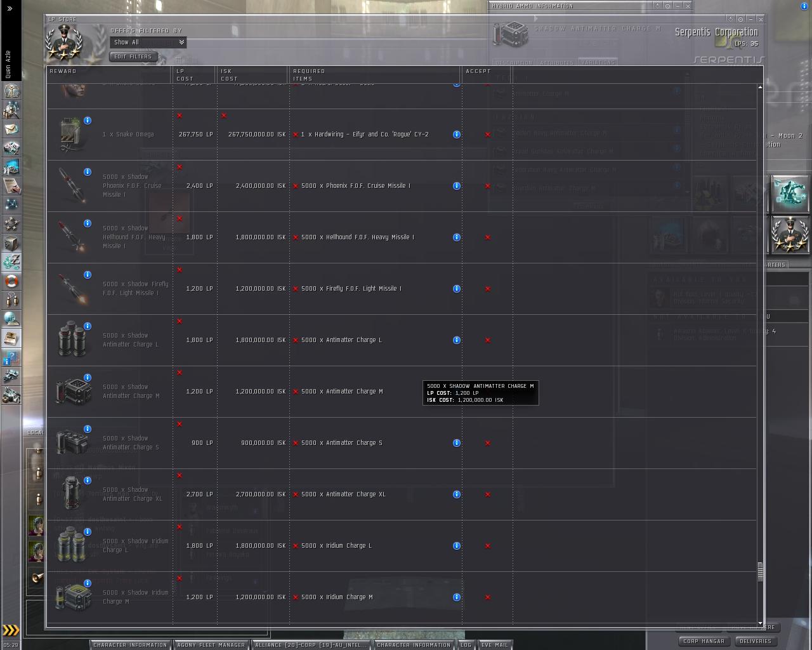Click the clock showing 05:29
Image resolution: width=812 pixels, height=650 pixels.
tap(11, 645)
